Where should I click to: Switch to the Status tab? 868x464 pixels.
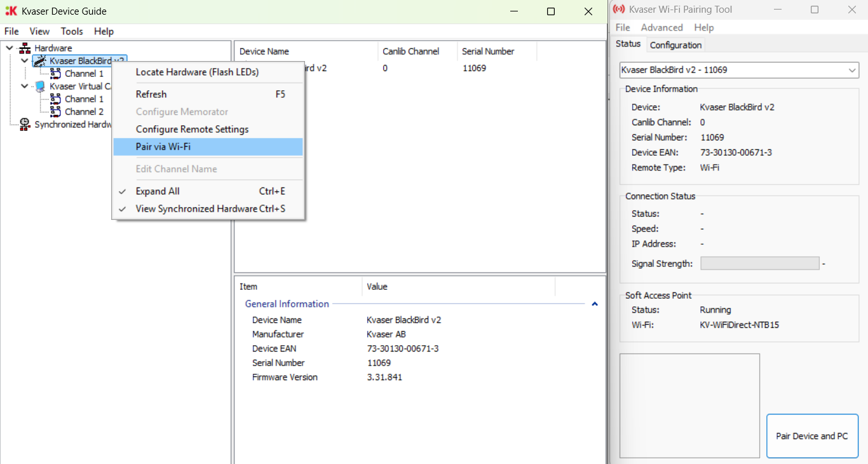(x=628, y=44)
